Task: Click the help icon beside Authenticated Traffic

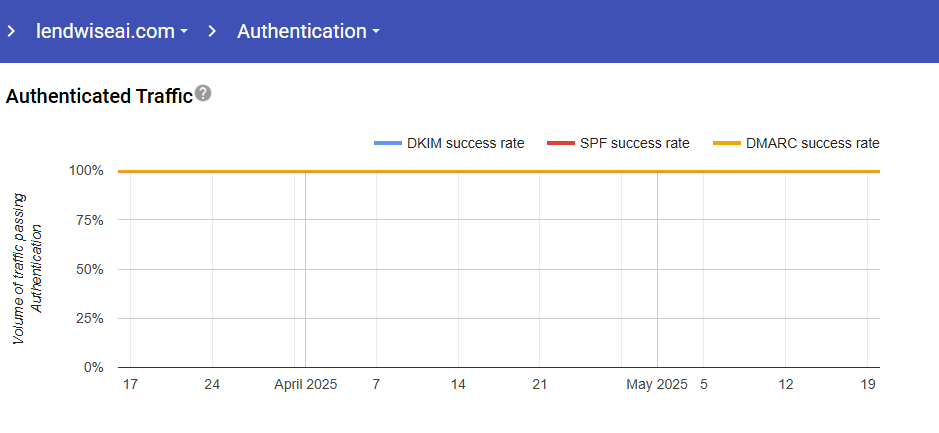Action: click(x=203, y=94)
